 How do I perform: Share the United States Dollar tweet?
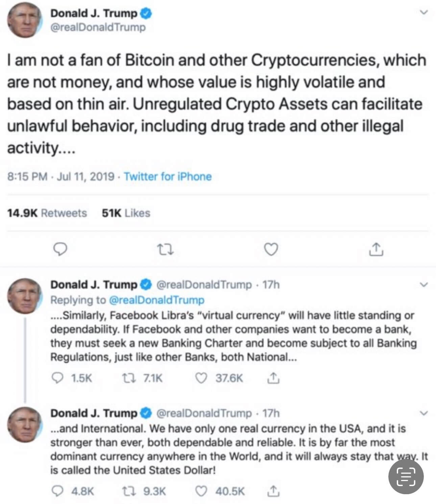(273, 491)
